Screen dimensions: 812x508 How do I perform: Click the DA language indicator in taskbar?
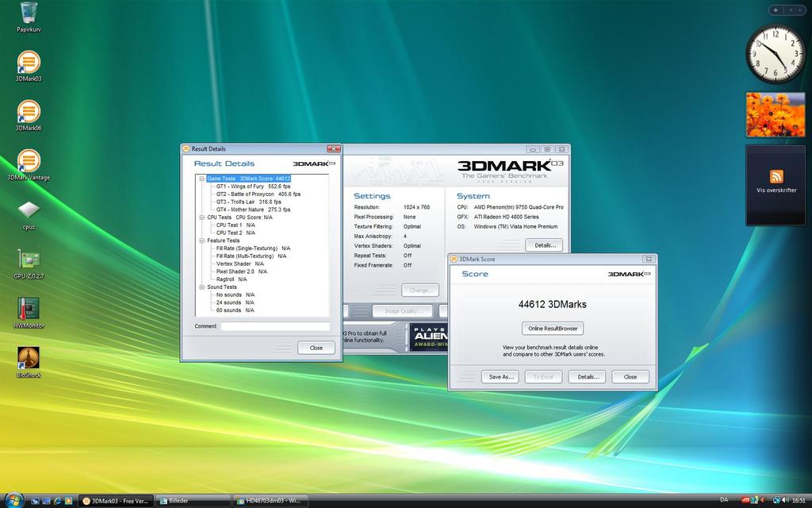click(724, 500)
